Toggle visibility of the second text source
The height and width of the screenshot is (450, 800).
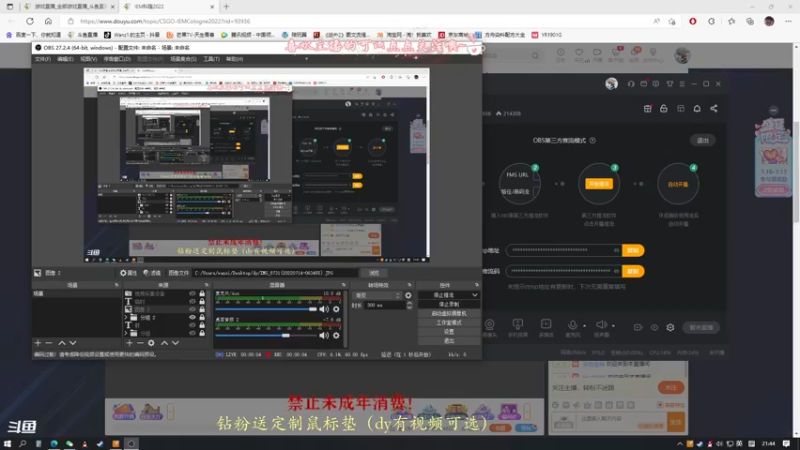(x=192, y=325)
